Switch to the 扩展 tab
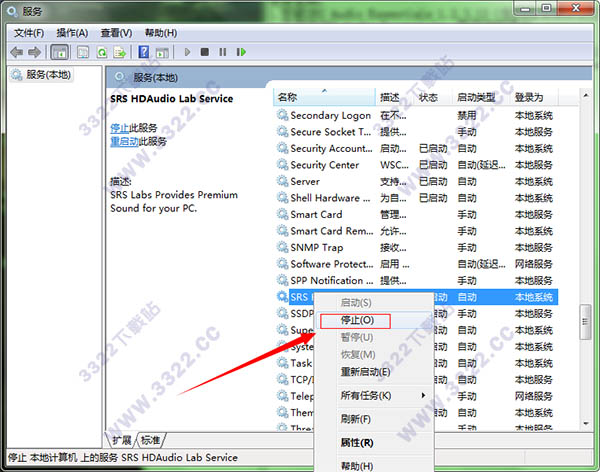The width and height of the screenshot is (600, 472). 122,440
